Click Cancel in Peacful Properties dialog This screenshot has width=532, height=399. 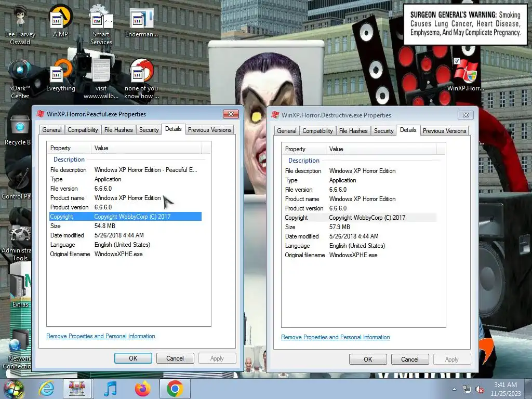[x=175, y=358]
